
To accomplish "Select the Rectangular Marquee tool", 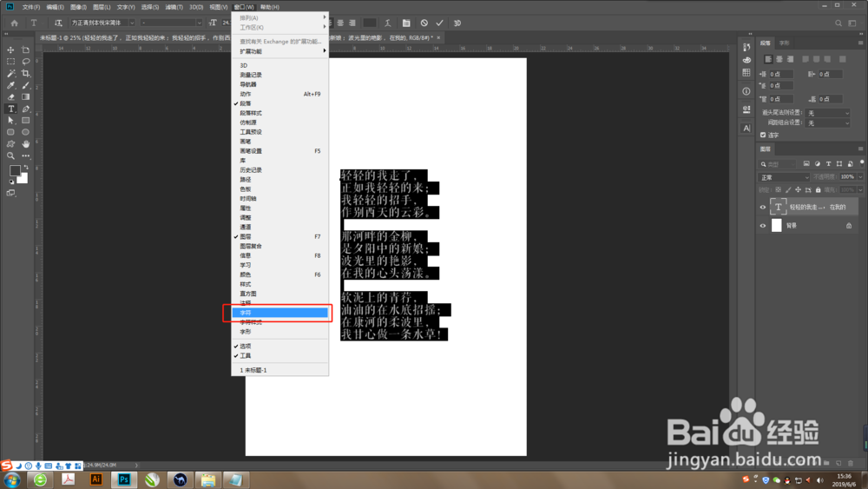I will click(10, 62).
